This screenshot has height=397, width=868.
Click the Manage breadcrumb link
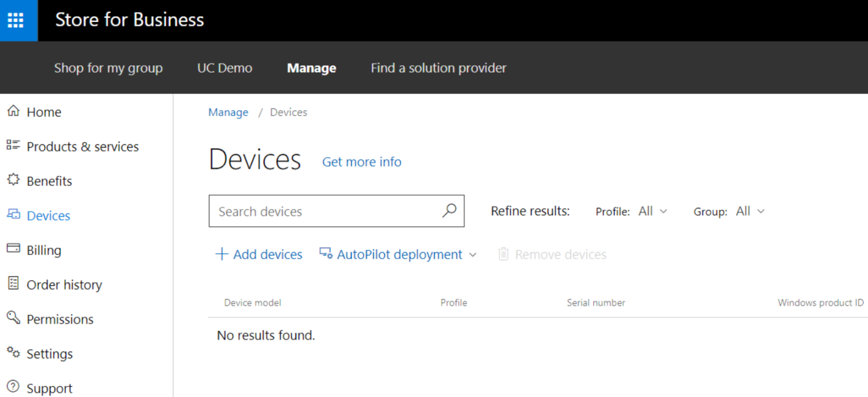[228, 112]
